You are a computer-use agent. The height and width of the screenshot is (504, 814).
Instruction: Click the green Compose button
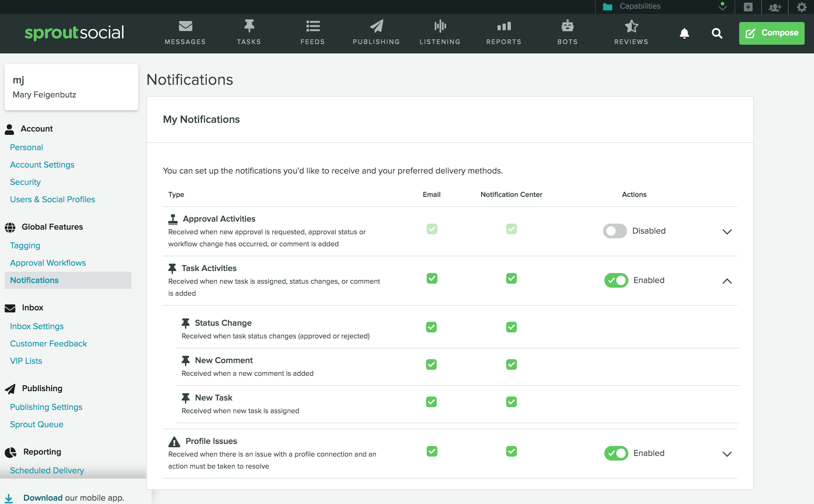tap(772, 33)
